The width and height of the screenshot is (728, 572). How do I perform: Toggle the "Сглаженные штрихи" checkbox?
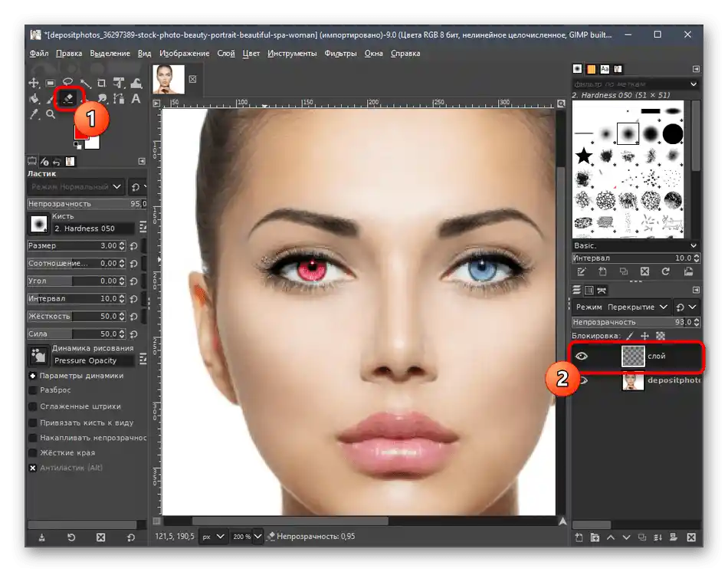[33, 406]
